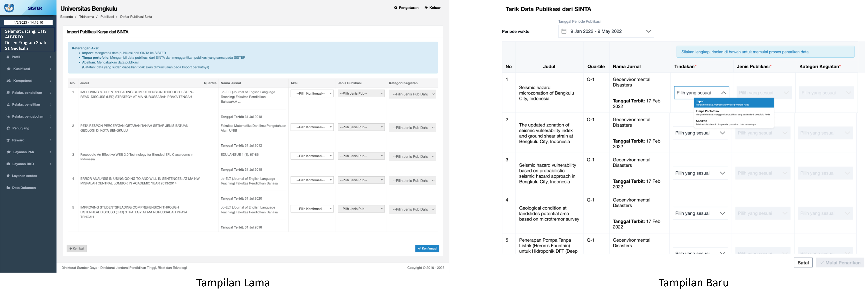Expand the Penunjang menu chevron
The width and height of the screenshot is (868, 297).
tap(51, 128)
